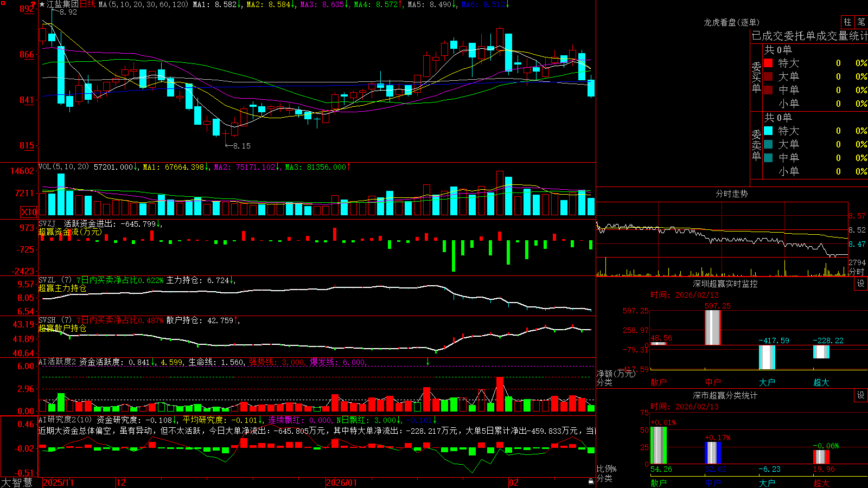Click the VOL(5,10,20) indicator label

tap(63, 167)
